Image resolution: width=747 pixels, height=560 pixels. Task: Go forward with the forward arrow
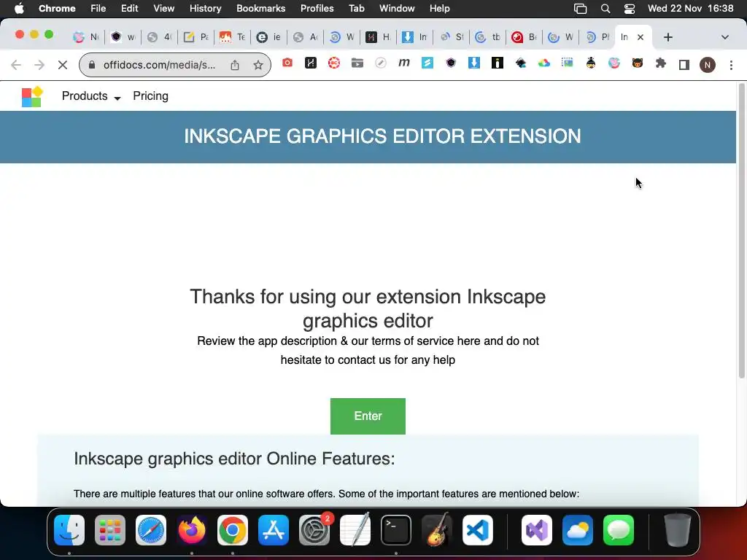(39, 65)
